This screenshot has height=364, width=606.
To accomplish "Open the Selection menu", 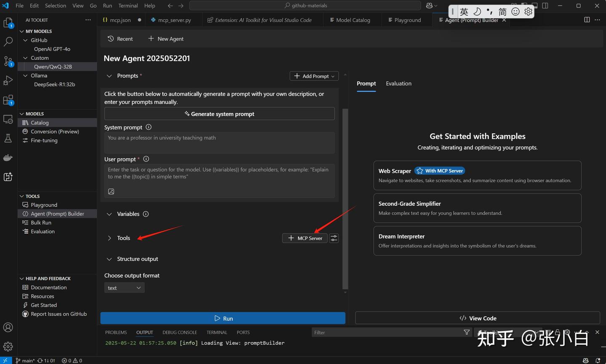I will (x=56, y=5).
